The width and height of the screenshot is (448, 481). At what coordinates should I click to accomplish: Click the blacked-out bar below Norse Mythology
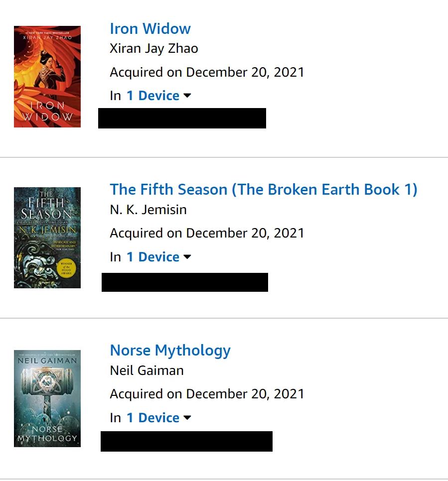(186, 441)
